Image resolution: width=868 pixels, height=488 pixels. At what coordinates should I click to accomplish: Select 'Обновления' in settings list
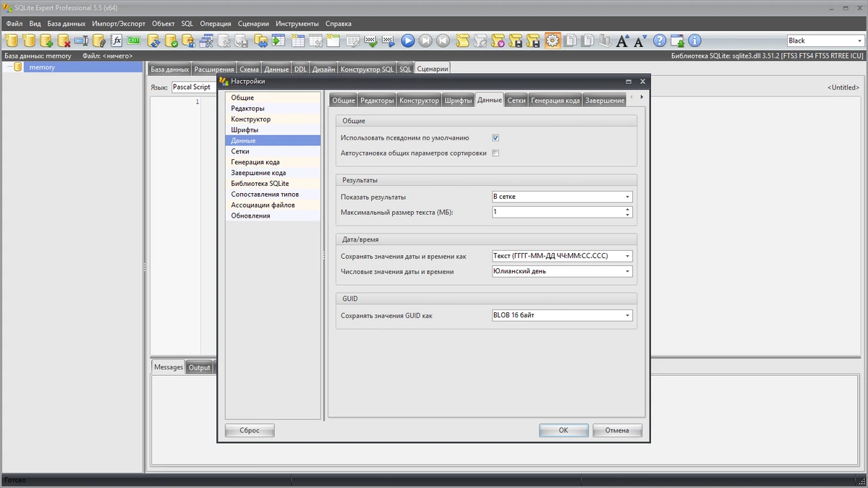[273, 215]
